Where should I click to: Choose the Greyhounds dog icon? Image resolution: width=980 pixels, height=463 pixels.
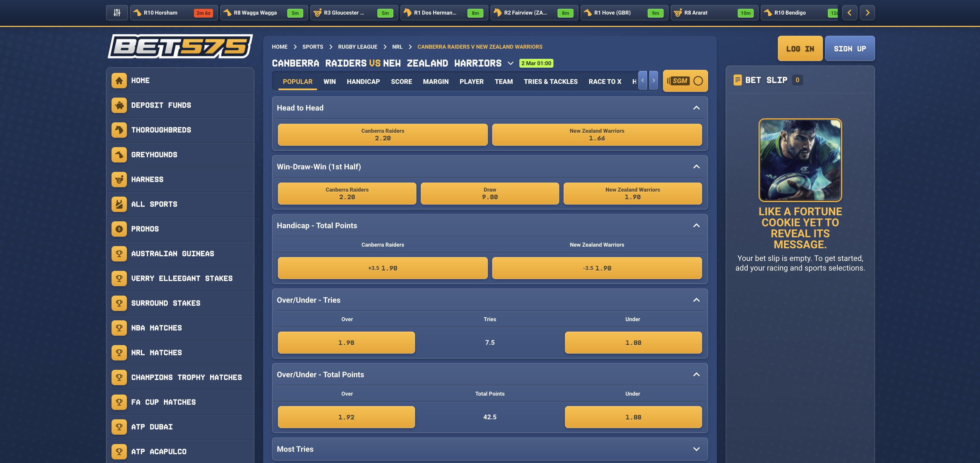click(x=119, y=155)
